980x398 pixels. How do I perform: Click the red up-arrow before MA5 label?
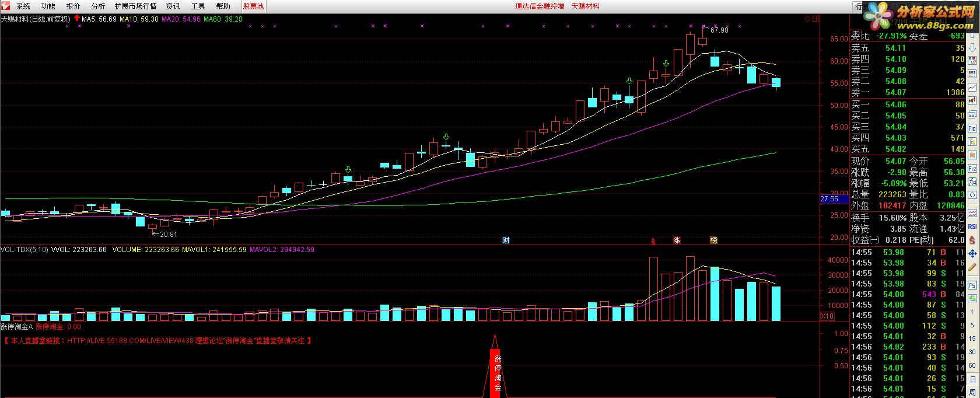click(76, 19)
